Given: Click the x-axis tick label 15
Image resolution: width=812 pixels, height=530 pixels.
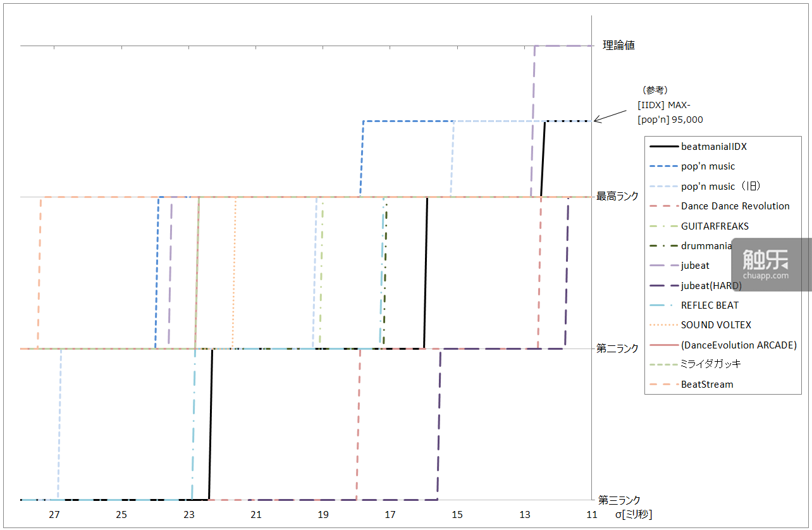Looking at the screenshot, I should tap(457, 515).
